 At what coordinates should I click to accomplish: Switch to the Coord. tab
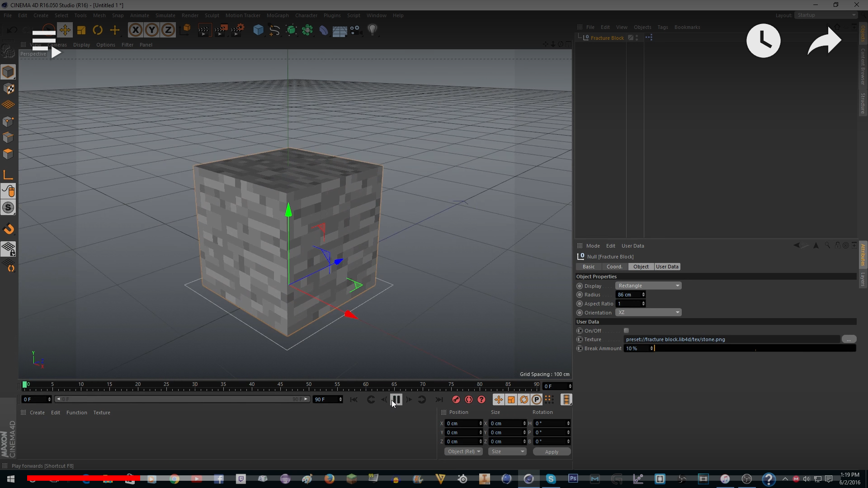(614, 267)
